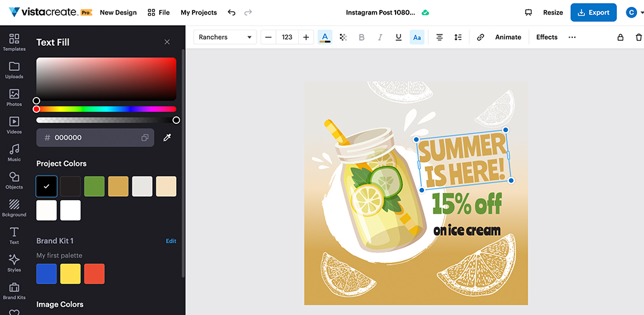
Task: Select the green project color swatch
Action: [94, 186]
